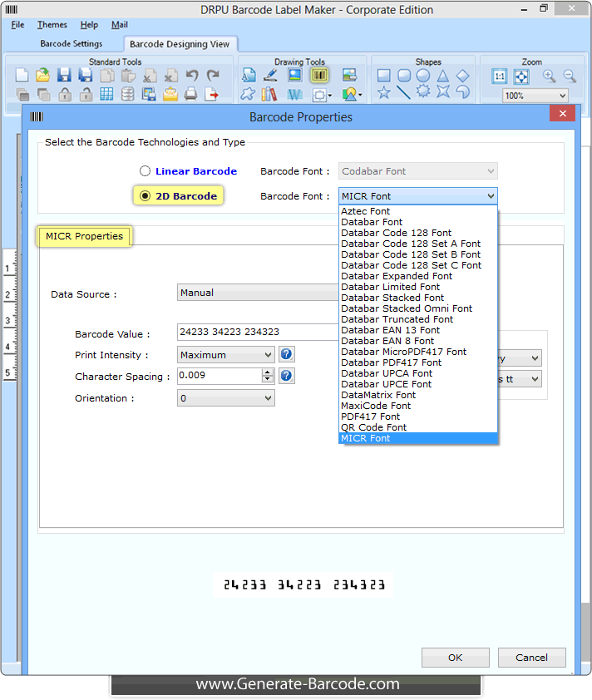The width and height of the screenshot is (592, 700).
Task: Open the Themes menu
Action: [52, 25]
